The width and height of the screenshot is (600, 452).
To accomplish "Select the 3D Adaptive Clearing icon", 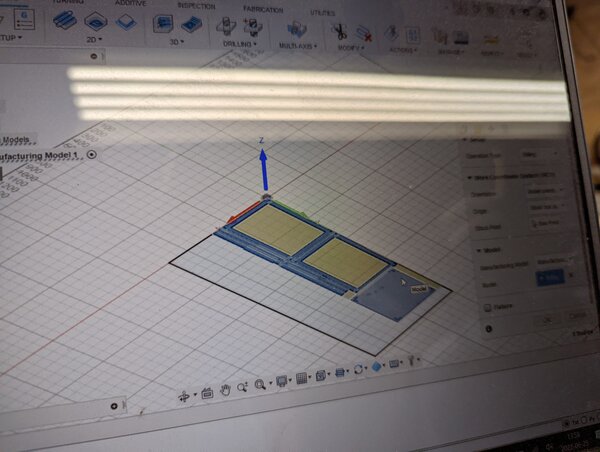I will point(163,24).
